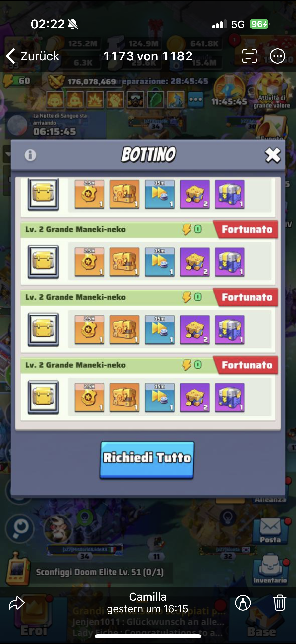296x644 pixels.
Task: Tap the 2.5K badge reward in top row
Action: pos(89,194)
